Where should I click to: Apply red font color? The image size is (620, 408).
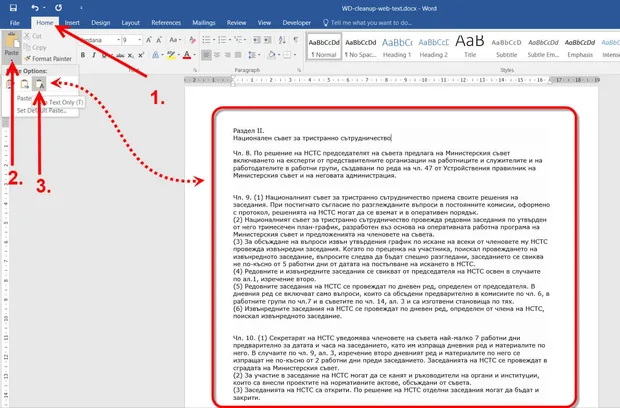click(x=187, y=55)
